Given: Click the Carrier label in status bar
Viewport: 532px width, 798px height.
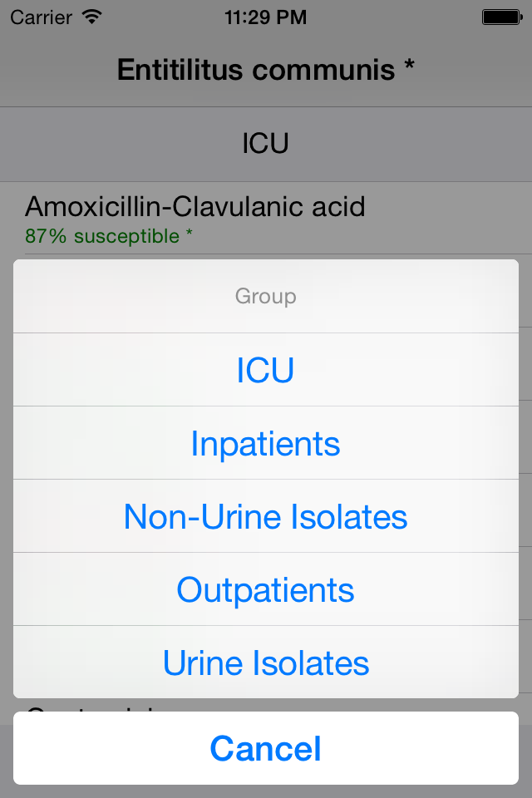Looking at the screenshot, I should tap(42, 17).
